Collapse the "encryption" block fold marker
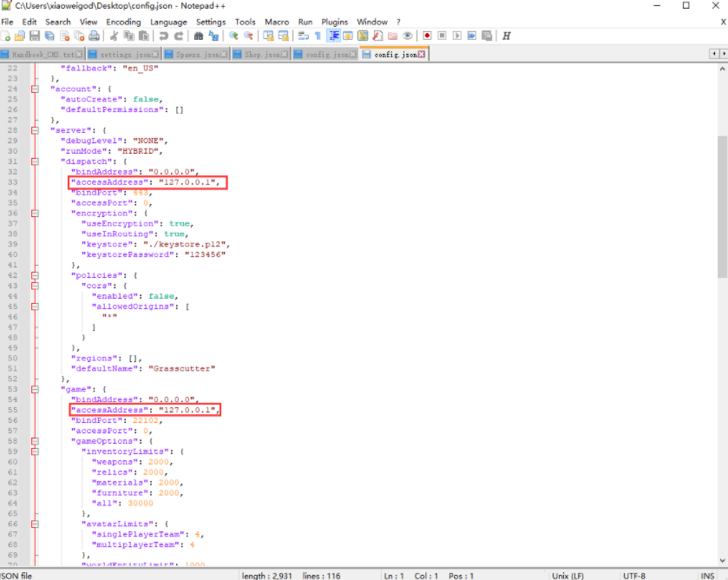728x580 pixels. 35,214
